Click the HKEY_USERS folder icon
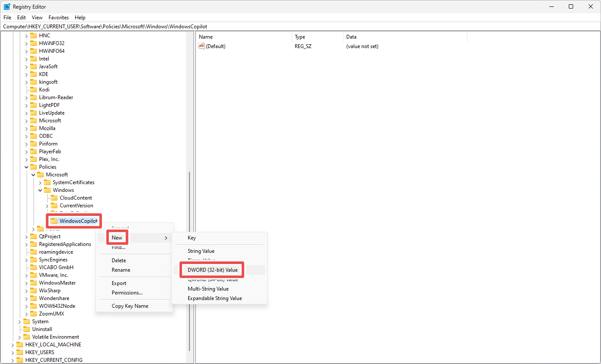 tap(20, 352)
